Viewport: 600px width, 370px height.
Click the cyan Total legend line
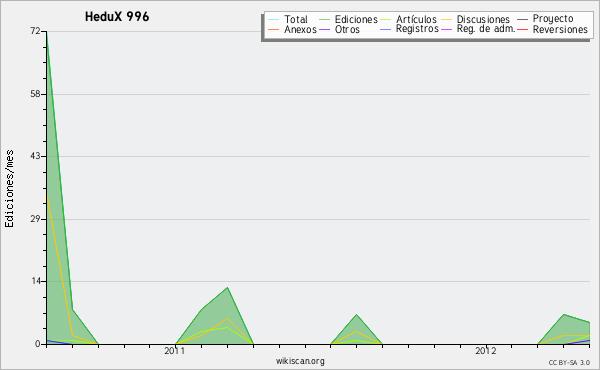pyautogui.click(x=274, y=20)
